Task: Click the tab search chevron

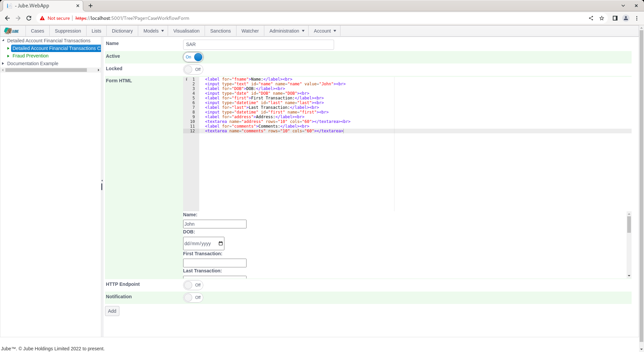Action: [x=623, y=6]
